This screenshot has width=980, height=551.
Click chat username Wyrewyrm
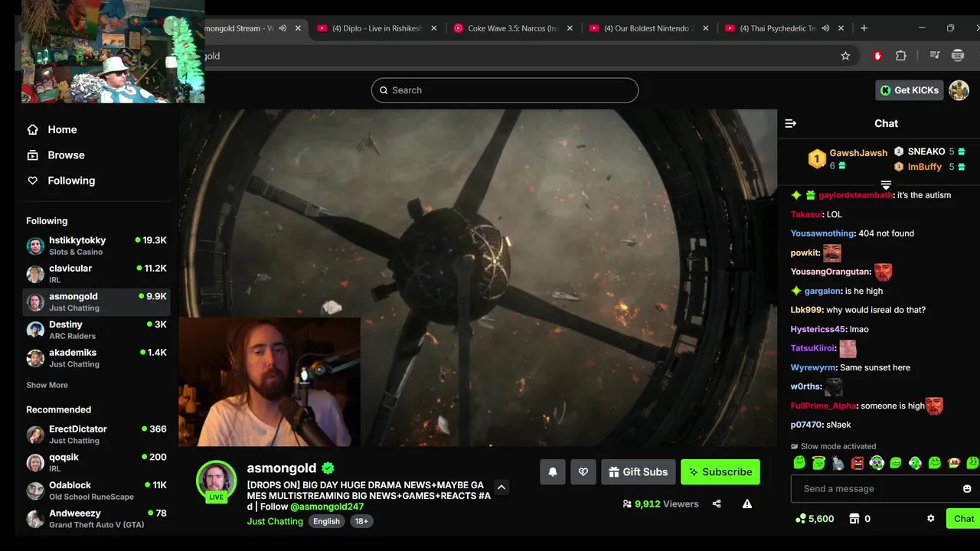[813, 367]
